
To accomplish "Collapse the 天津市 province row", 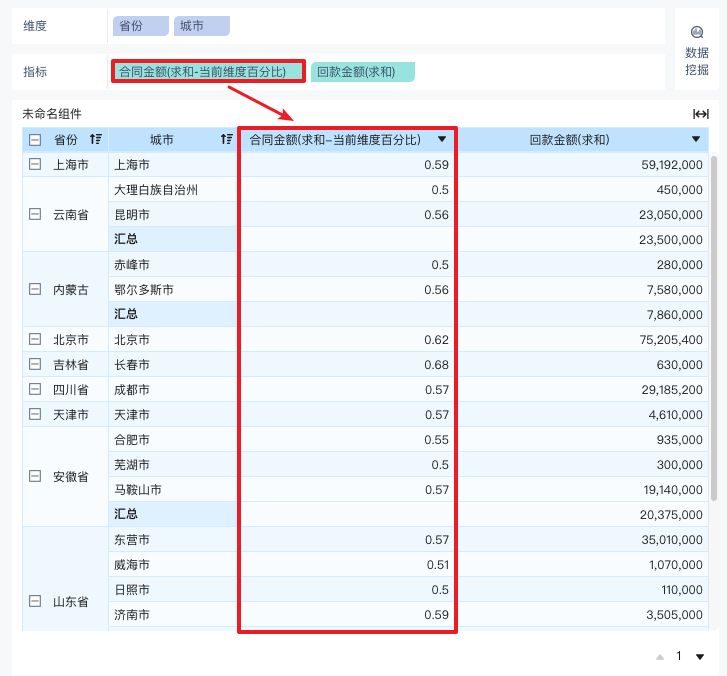I will click(x=35, y=415).
